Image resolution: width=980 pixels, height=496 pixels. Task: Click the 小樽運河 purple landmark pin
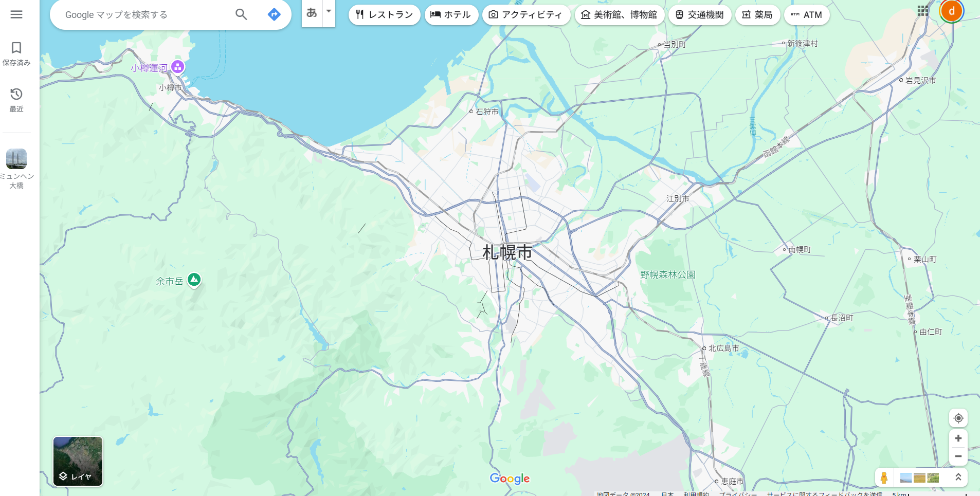coord(178,67)
